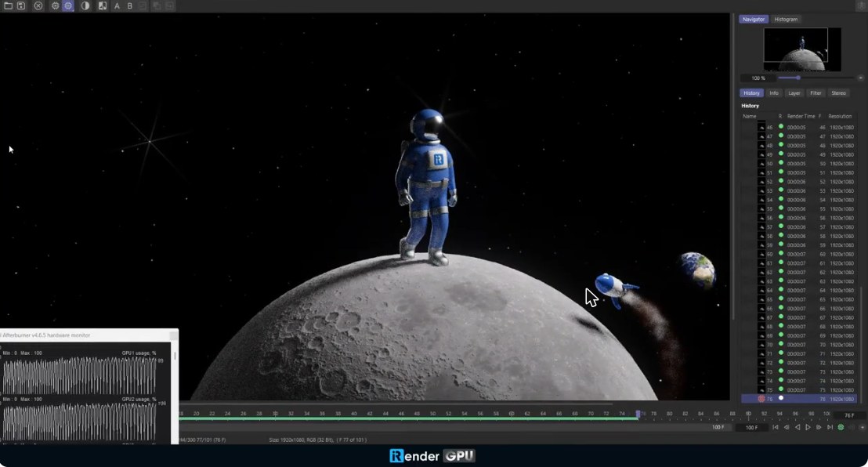Click the red rendering icon on row 76

click(761, 399)
